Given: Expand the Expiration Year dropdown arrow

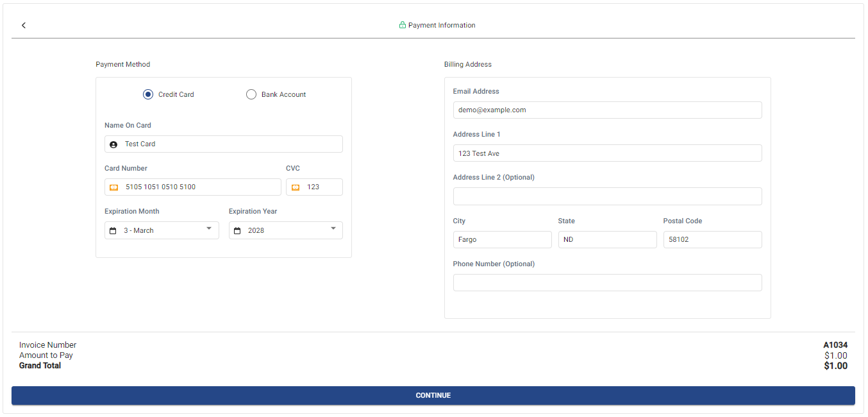Looking at the screenshot, I should 333,228.
